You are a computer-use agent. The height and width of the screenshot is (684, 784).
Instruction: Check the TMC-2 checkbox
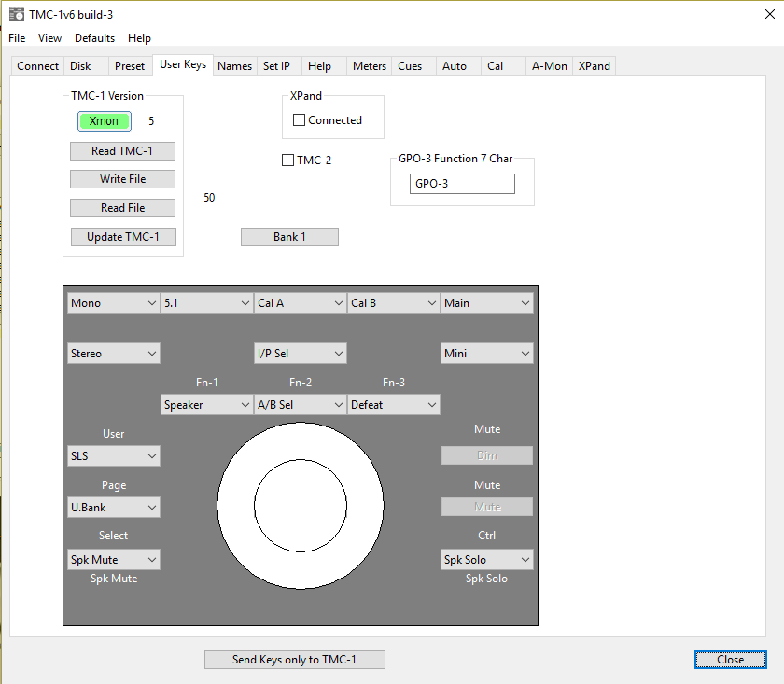[x=287, y=160]
